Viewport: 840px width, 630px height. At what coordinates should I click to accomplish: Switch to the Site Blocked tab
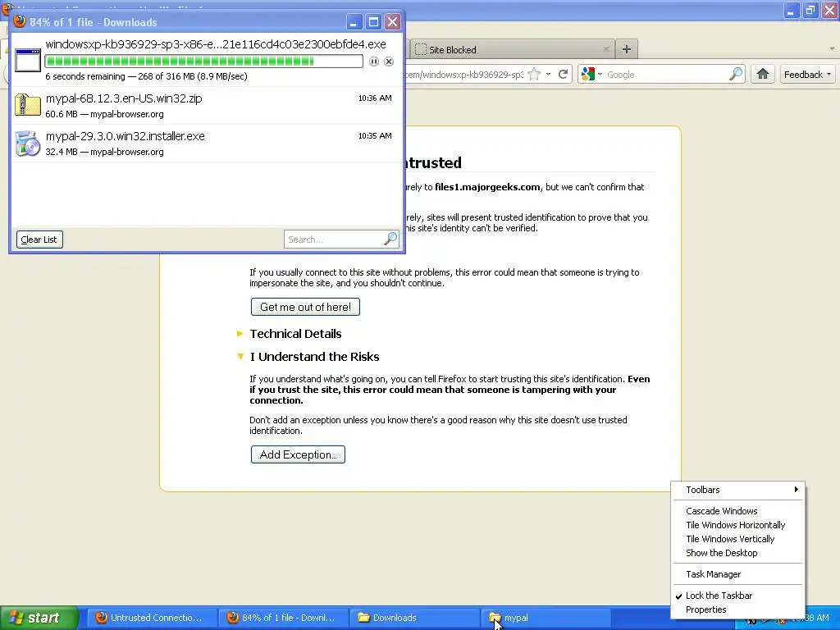[512, 50]
